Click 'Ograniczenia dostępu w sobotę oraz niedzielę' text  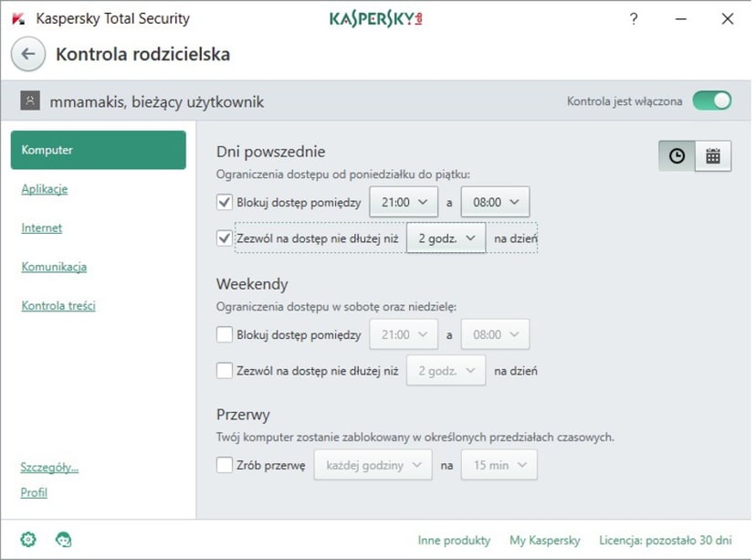tap(337, 307)
